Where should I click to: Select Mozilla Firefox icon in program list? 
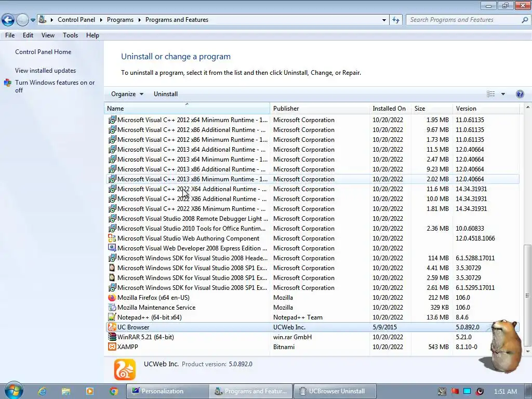point(112,298)
